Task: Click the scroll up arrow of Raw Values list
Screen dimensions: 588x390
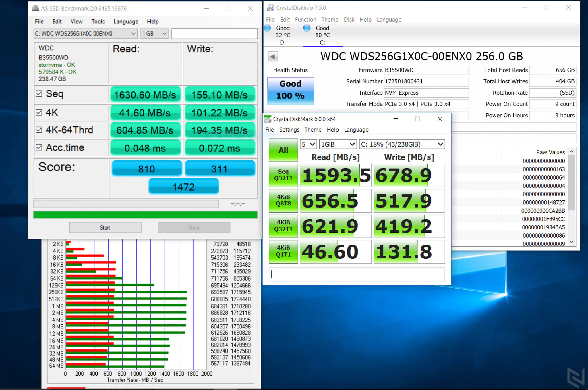Action: [x=572, y=151]
